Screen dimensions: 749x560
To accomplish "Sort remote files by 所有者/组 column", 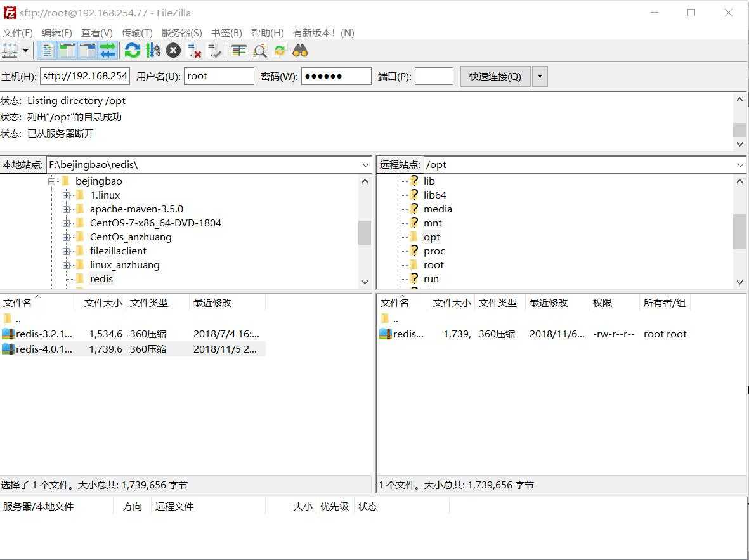I will tap(665, 303).
